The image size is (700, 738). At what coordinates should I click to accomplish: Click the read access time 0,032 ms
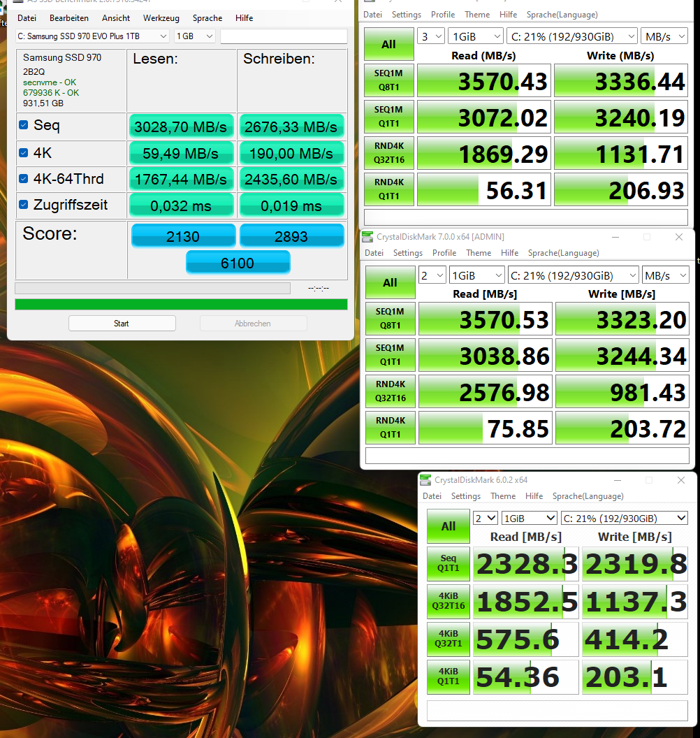[x=181, y=205]
